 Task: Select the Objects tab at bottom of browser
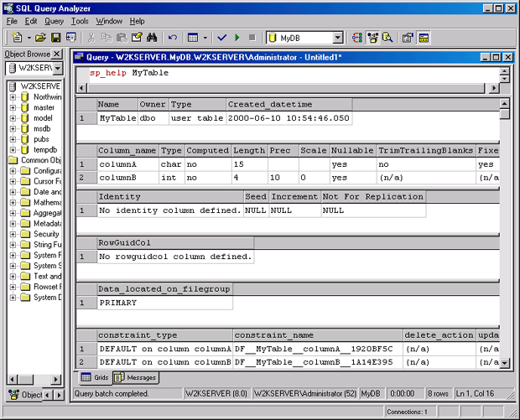[x=25, y=395]
